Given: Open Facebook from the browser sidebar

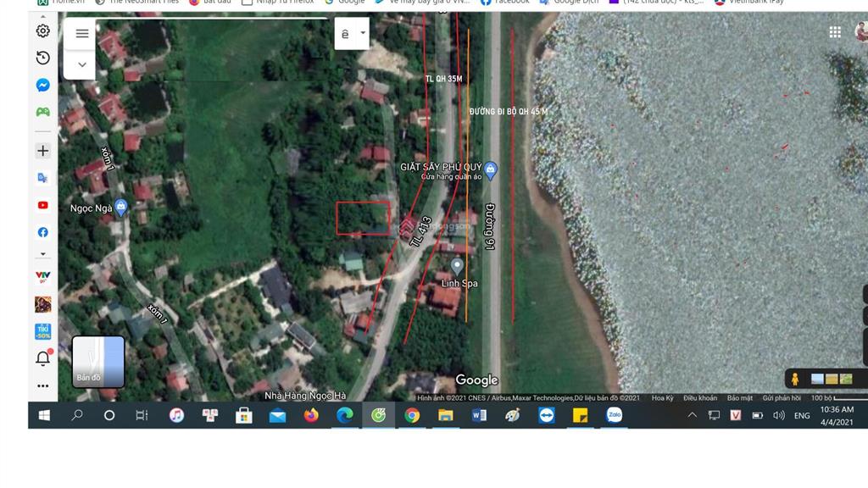Looking at the screenshot, I should (x=43, y=232).
